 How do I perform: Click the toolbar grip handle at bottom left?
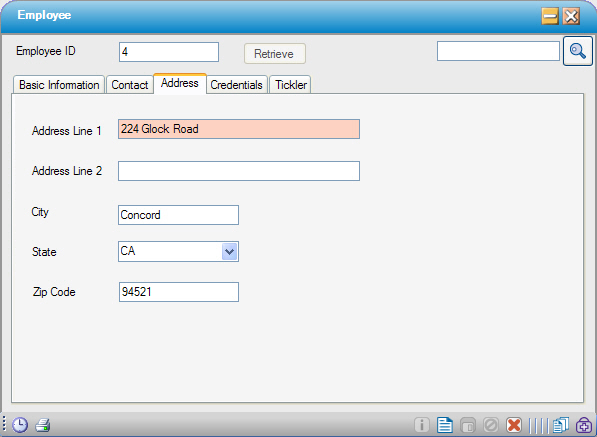4,424
